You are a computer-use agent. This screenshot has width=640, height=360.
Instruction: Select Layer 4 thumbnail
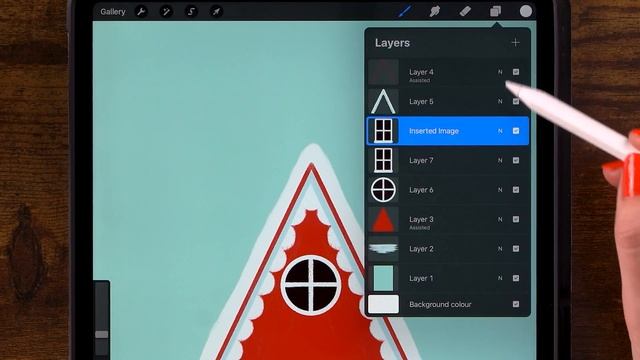click(383, 72)
